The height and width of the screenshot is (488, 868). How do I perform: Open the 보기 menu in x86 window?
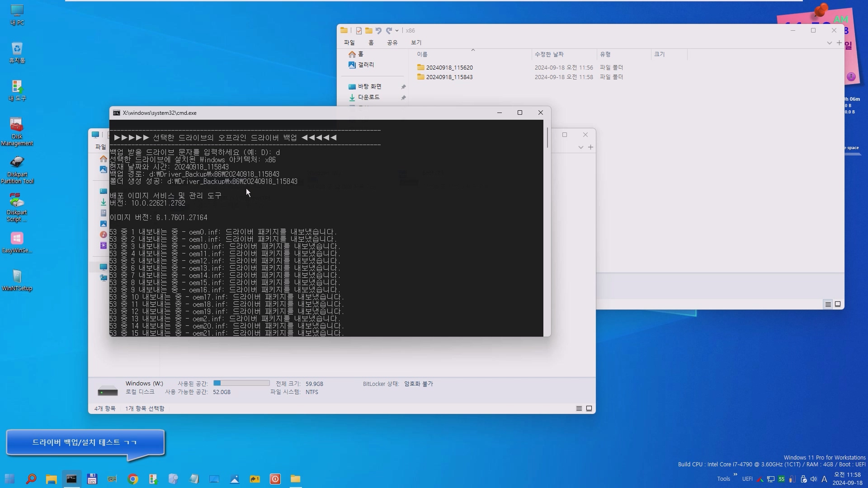[416, 42]
